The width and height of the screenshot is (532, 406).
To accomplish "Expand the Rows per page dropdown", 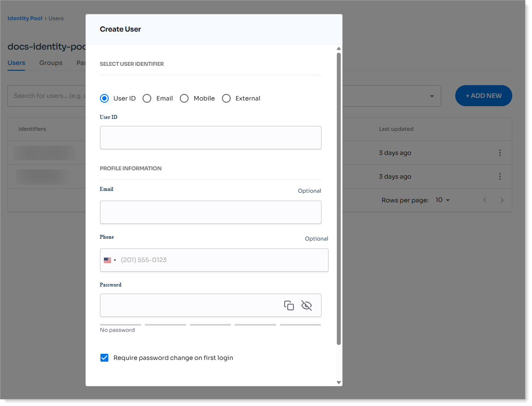I will pyautogui.click(x=443, y=200).
